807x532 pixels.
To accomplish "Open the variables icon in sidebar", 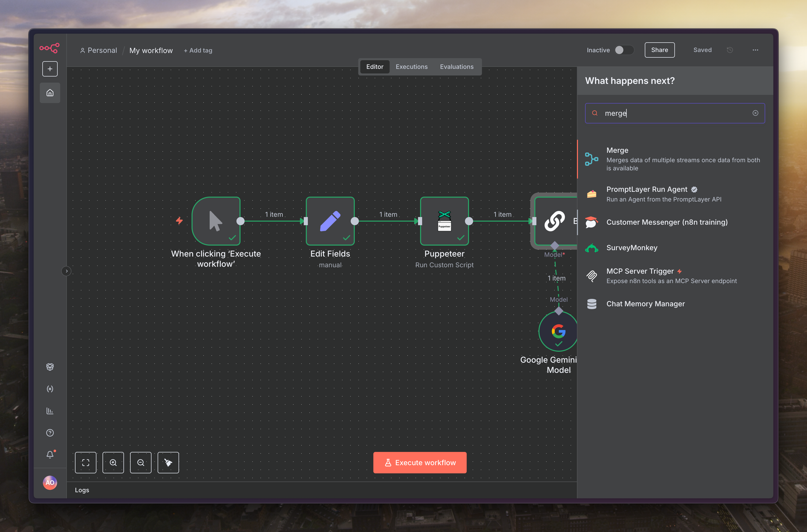I will pyautogui.click(x=50, y=389).
